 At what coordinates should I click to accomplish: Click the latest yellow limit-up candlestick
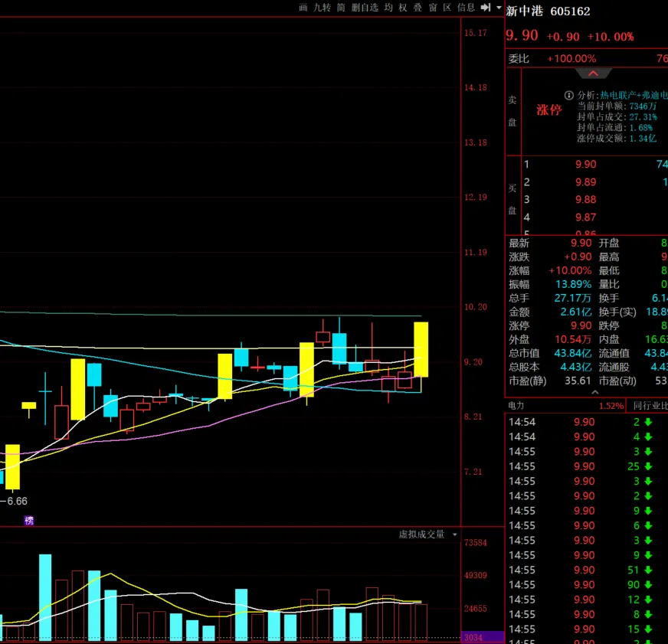[x=421, y=349]
